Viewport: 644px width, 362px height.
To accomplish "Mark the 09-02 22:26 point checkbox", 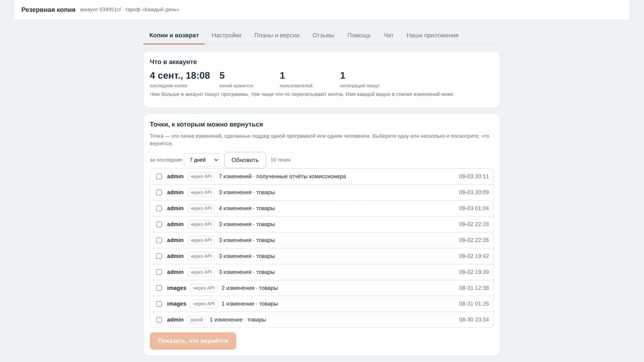I will pyautogui.click(x=159, y=240).
